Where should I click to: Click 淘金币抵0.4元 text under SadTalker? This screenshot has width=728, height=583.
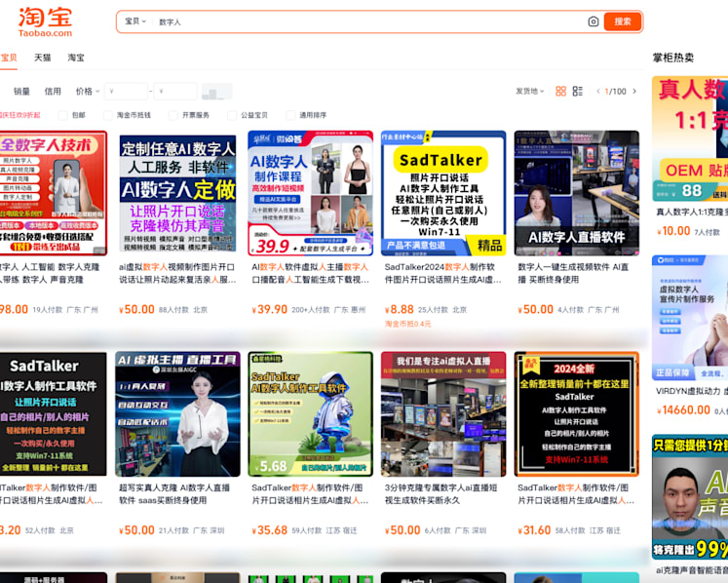click(x=407, y=324)
